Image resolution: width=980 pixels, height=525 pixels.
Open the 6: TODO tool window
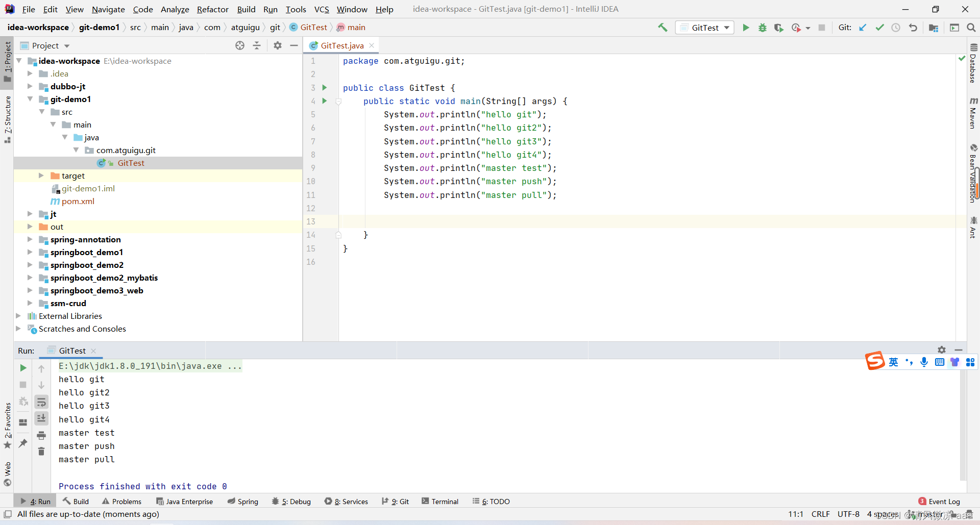[x=491, y=502]
